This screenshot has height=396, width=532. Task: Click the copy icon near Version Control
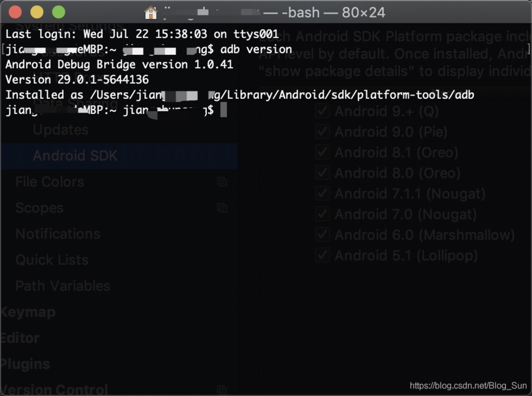[222, 389]
